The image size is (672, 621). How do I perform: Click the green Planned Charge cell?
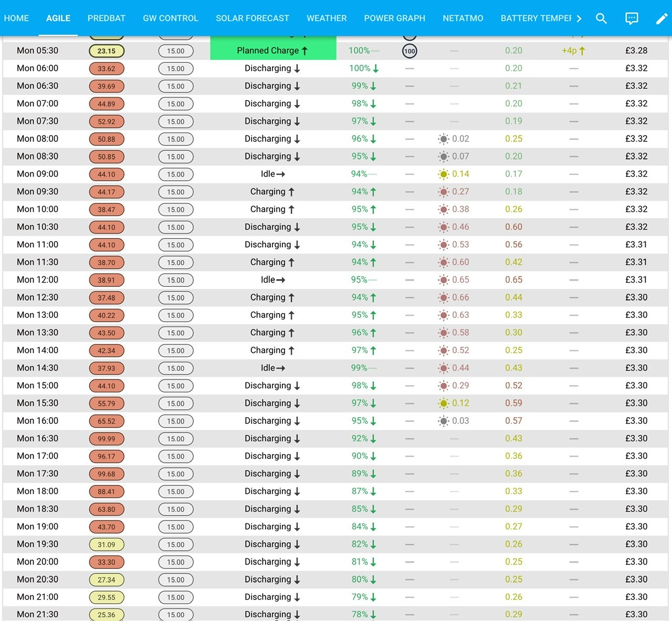pyautogui.click(x=273, y=51)
